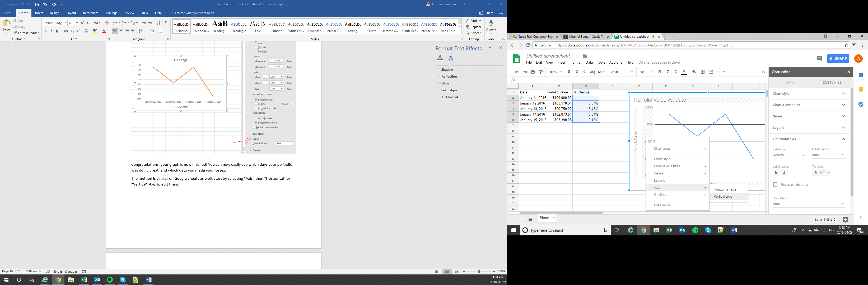Click Share in Word's ribbon

coord(486,13)
